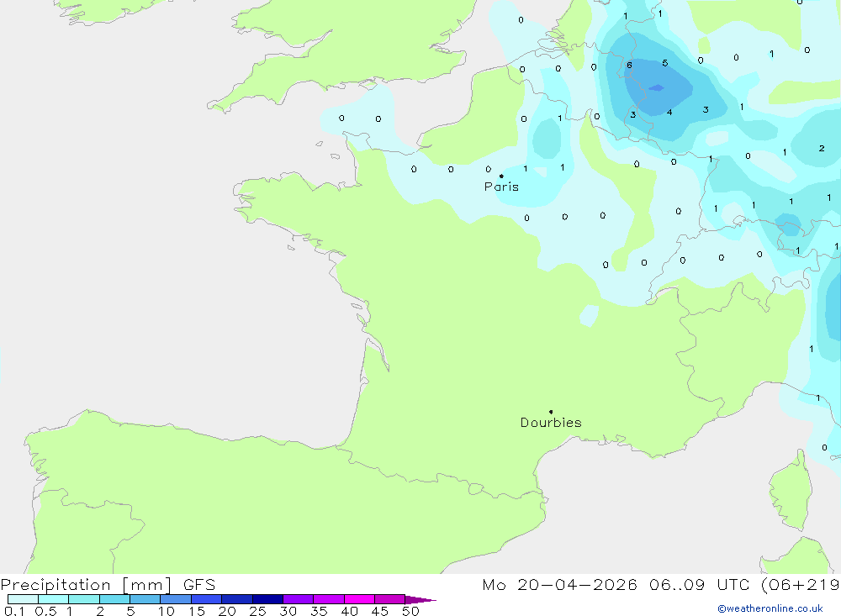Click the '25' legend scale number
The width and height of the screenshot is (841, 616).
(x=257, y=611)
